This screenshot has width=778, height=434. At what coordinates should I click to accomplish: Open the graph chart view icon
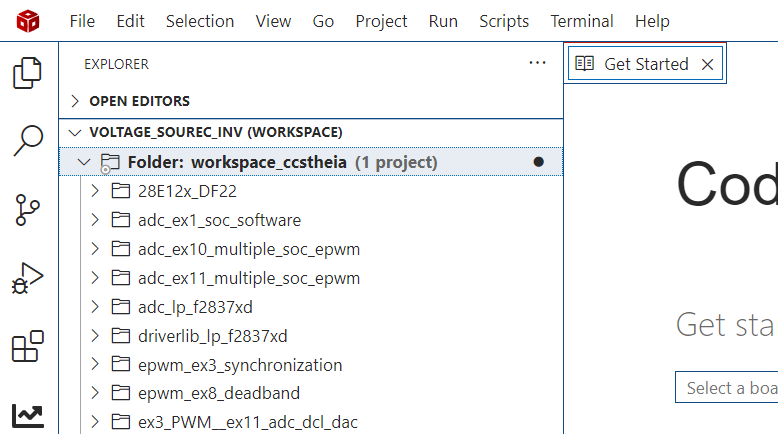click(x=28, y=416)
